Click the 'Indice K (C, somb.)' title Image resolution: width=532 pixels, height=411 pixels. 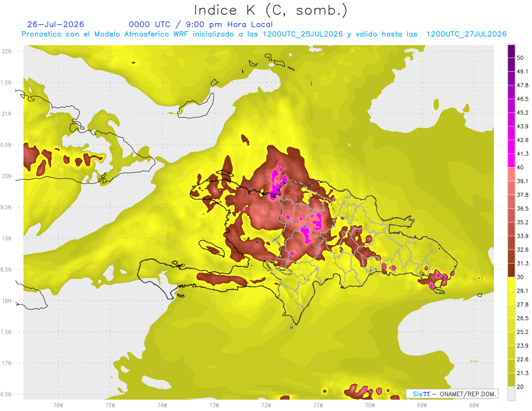point(270,10)
